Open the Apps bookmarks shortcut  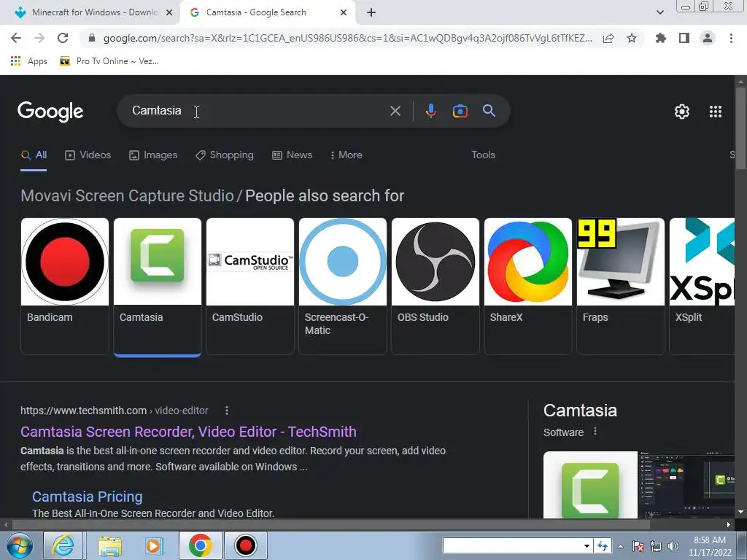[29, 61]
